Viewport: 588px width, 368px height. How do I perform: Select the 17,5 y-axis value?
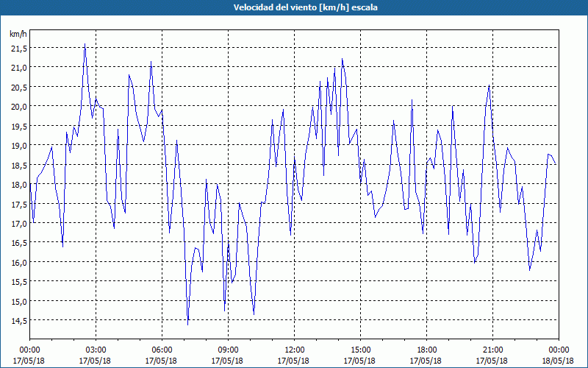click(x=19, y=205)
